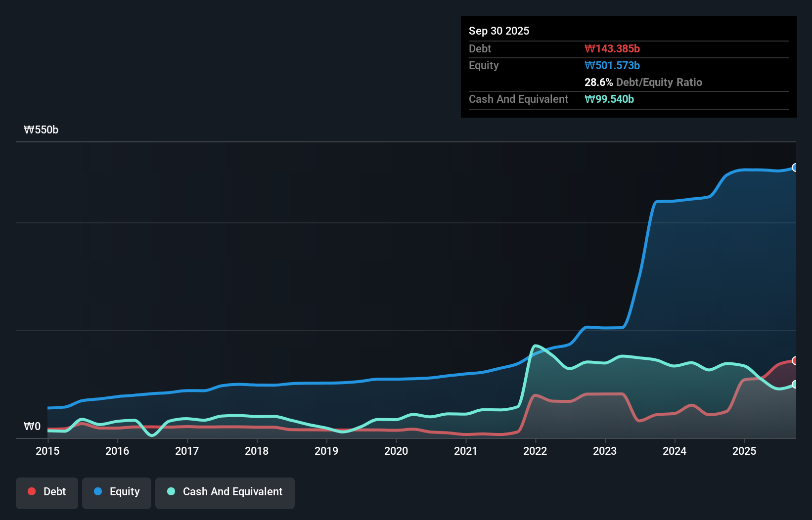Select the Cash endpoint marker on the chart
The width and height of the screenshot is (812, 520).
click(x=795, y=385)
